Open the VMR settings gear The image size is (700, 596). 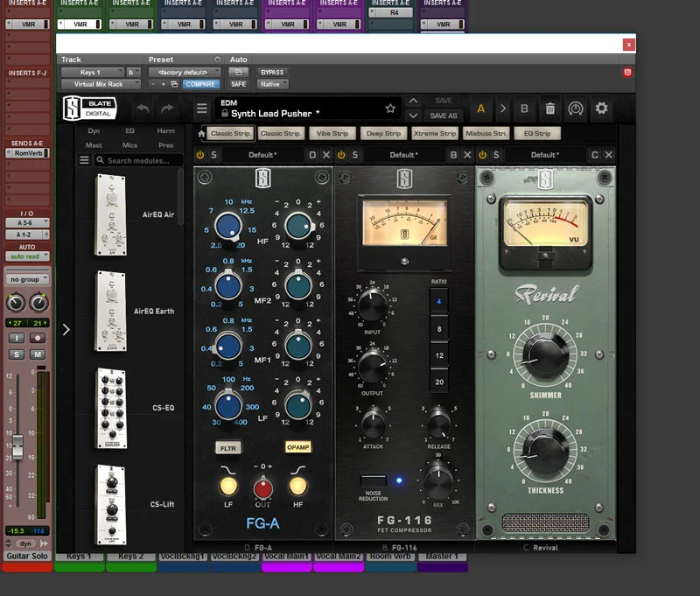click(x=602, y=109)
